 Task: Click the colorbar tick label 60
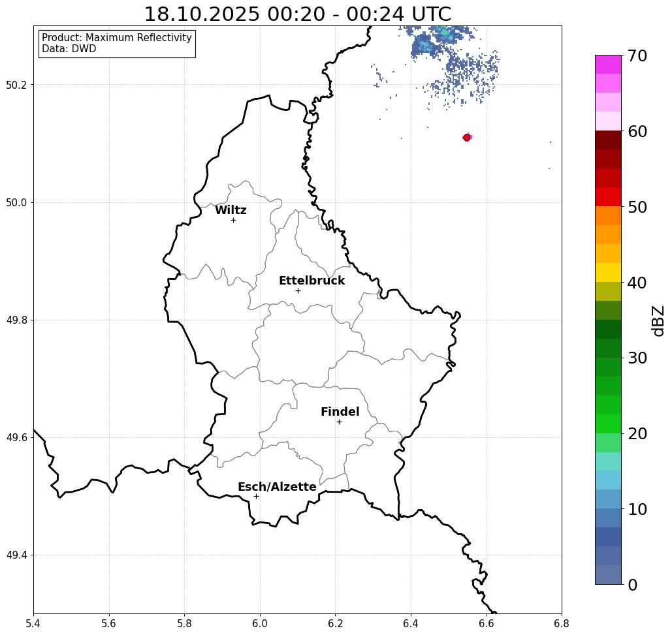tap(637, 131)
